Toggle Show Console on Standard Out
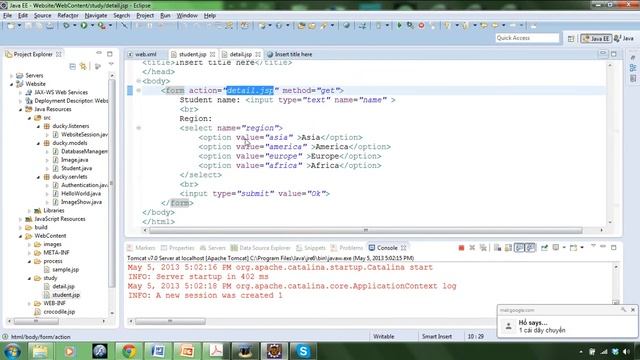The height and width of the screenshot is (360, 640). pyautogui.click(x=519, y=248)
